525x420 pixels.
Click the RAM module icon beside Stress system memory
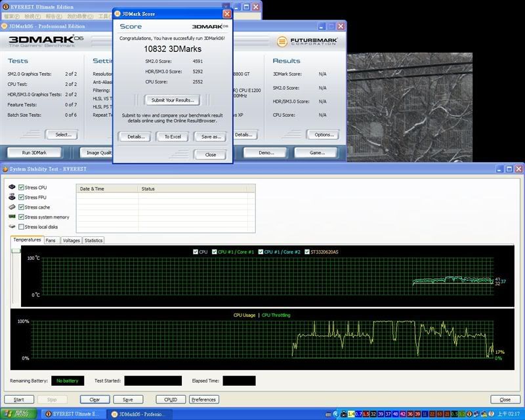click(x=12, y=217)
